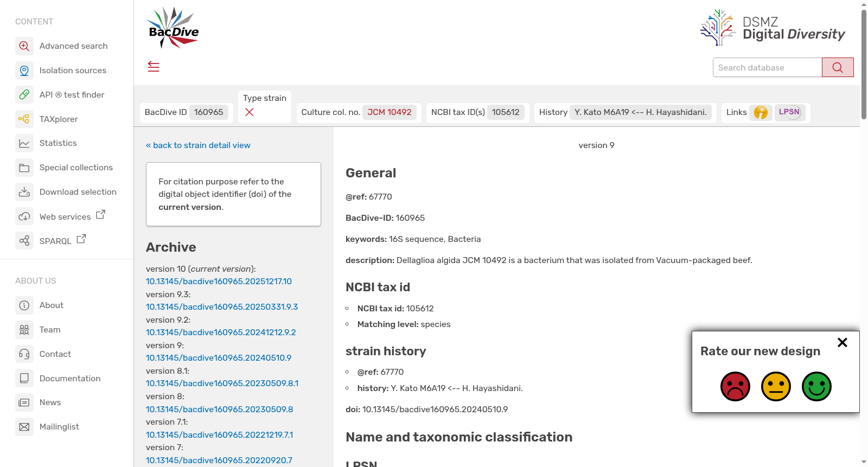The height and width of the screenshot is (467, 868).
Task: Click the Download selection tray icon
Action: coord(24,192)
